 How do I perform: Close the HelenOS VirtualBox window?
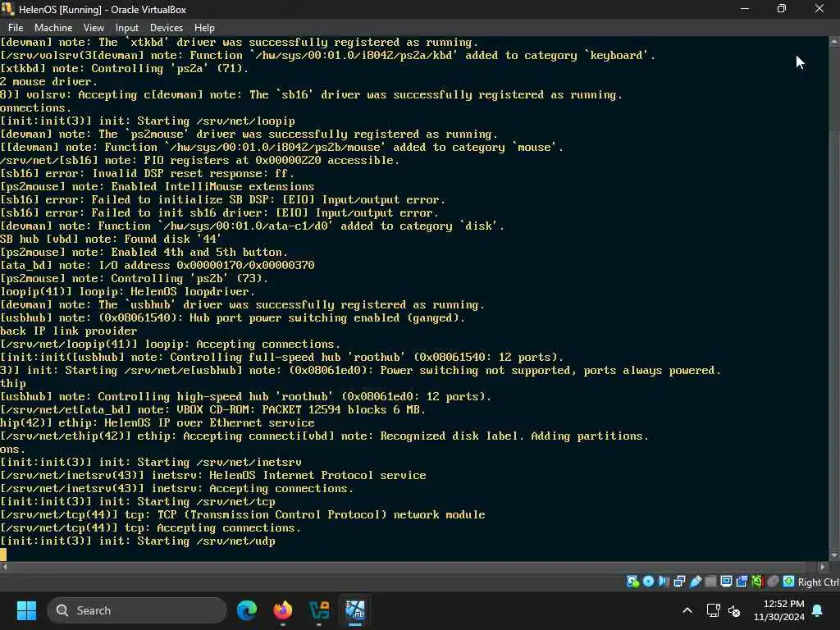(819, 9)
